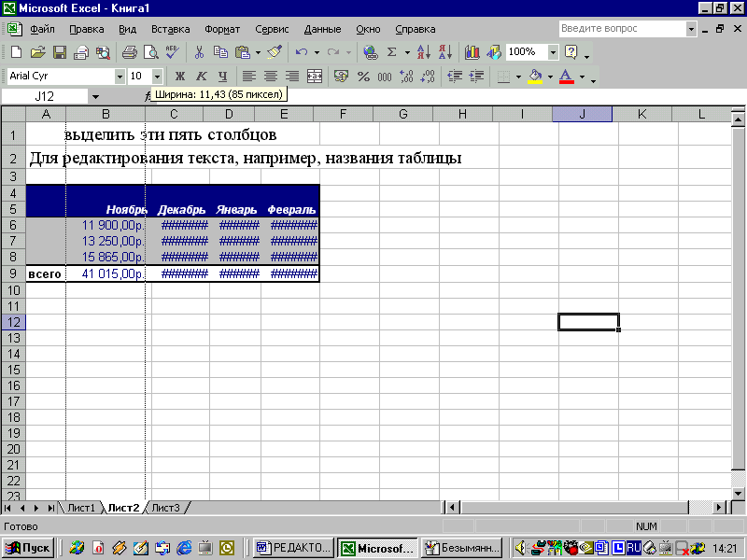Click the RU language indicator in tray
The image size is (747, 560).
click(634, 548)
